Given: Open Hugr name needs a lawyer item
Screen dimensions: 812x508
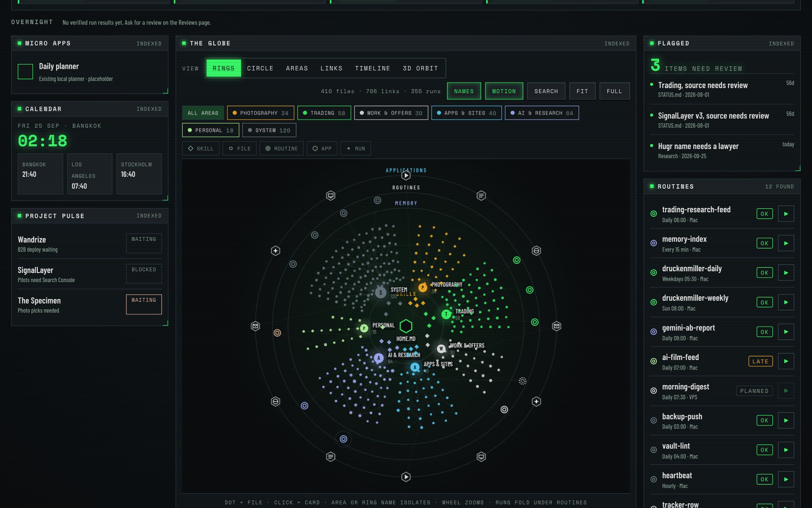Looking at the screenshot, I should pyautogui.click(x=722, y=150).
